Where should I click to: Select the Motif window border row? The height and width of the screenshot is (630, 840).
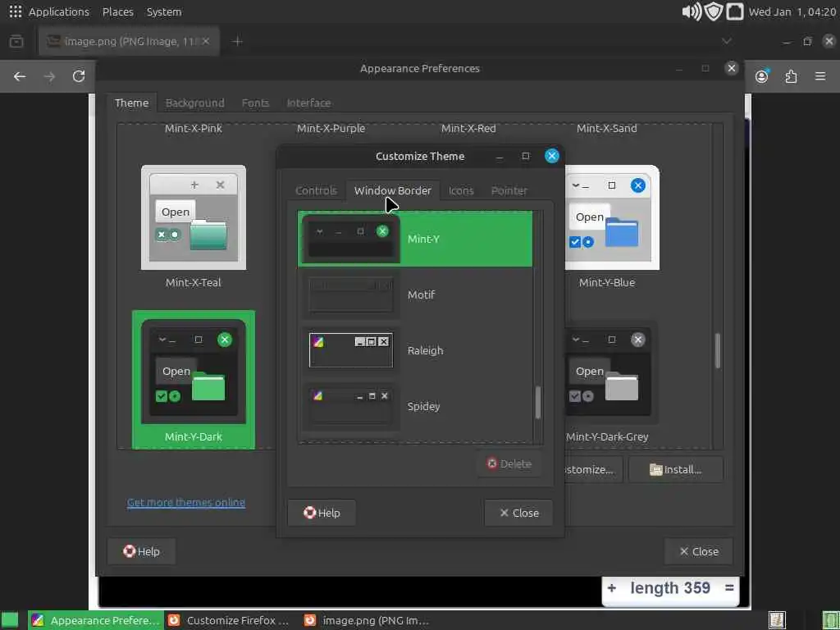pyautogui.click(x=415, y=294)
